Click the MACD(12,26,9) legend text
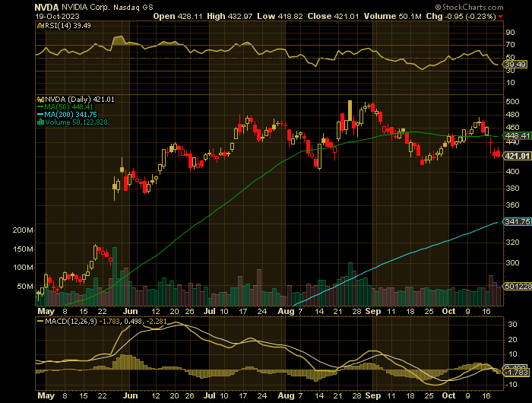 click(x=71, y=321)
